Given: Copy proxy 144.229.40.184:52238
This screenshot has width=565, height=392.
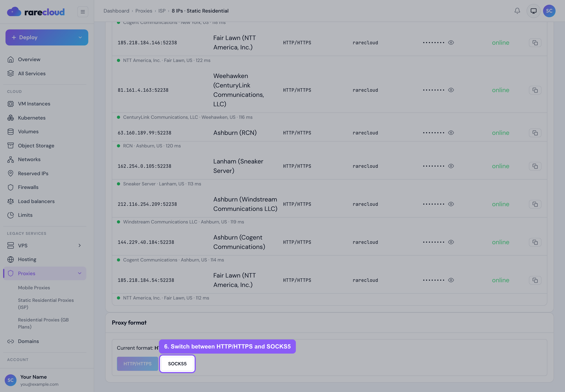Looking at the screenshot, I should (x=535, y=242).
